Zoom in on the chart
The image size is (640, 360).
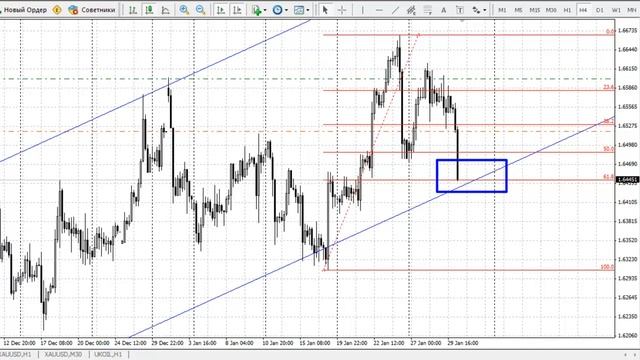point(184,10)
